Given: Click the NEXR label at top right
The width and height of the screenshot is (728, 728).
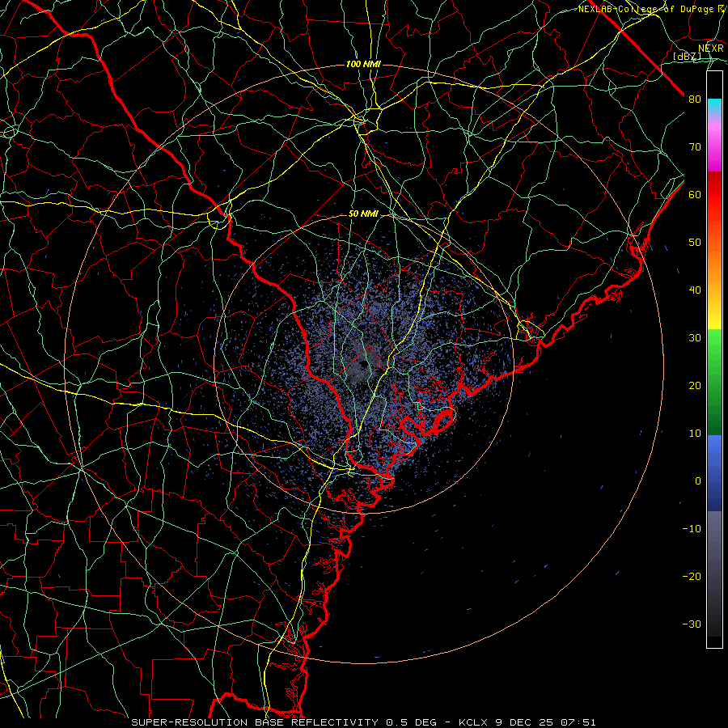Looking at the screenshot, I should point(711,49).
